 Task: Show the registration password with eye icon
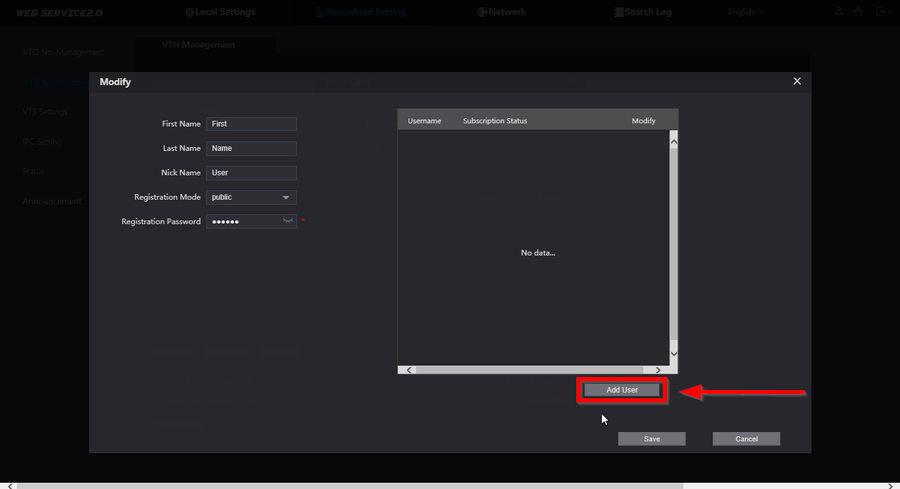[288, 221]
